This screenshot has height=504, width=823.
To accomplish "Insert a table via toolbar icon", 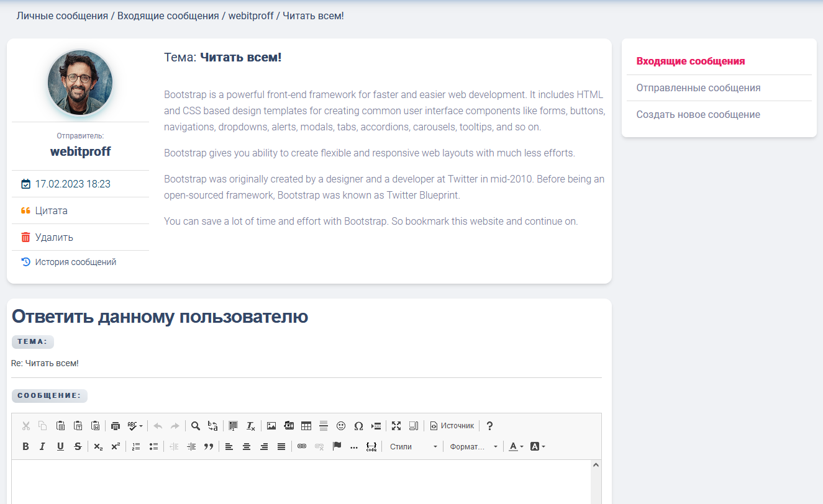I will 306,426.
